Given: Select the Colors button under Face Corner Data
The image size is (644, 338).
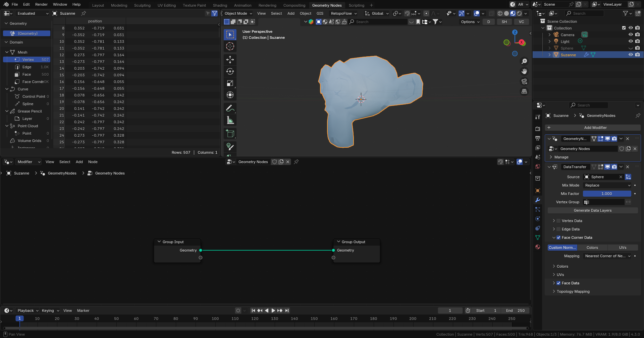Looking at the screenshot, I should [592, 248].
